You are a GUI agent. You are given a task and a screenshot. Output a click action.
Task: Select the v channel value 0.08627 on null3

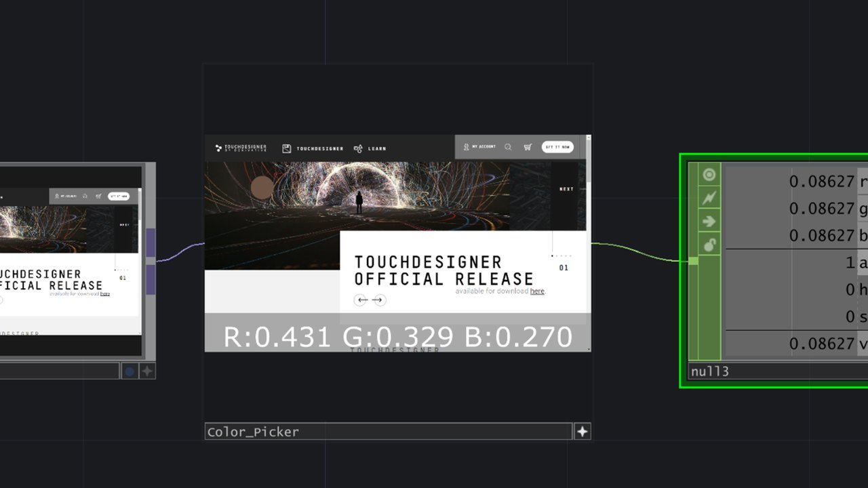point(821,344)
